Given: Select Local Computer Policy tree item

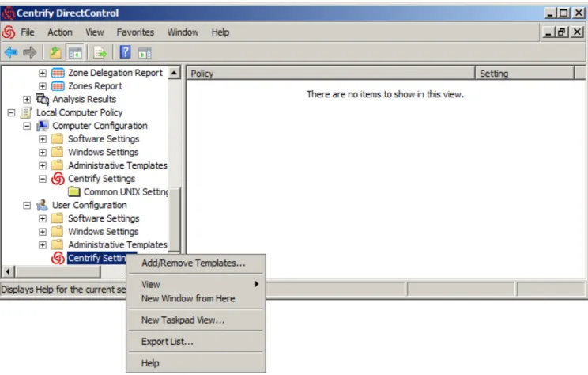Looking at the screenshot, I should pyautogui.click(x=80, y=112).
